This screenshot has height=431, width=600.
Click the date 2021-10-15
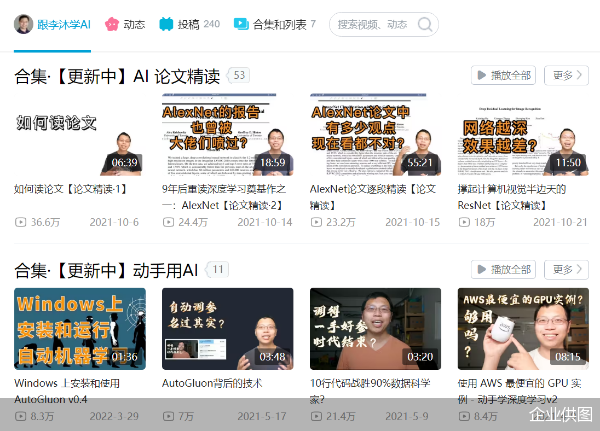pyautogui.click(x=412, y=222)
